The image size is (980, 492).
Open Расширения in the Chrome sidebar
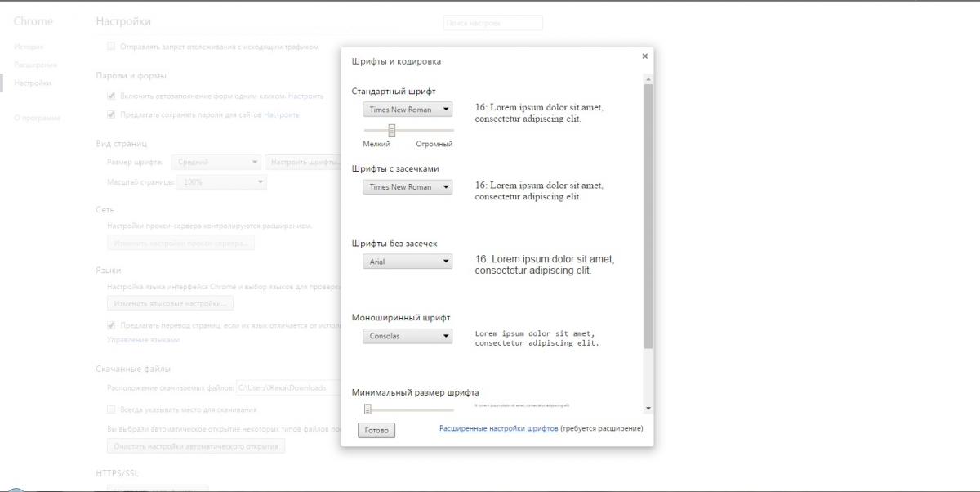click(35, 65)
